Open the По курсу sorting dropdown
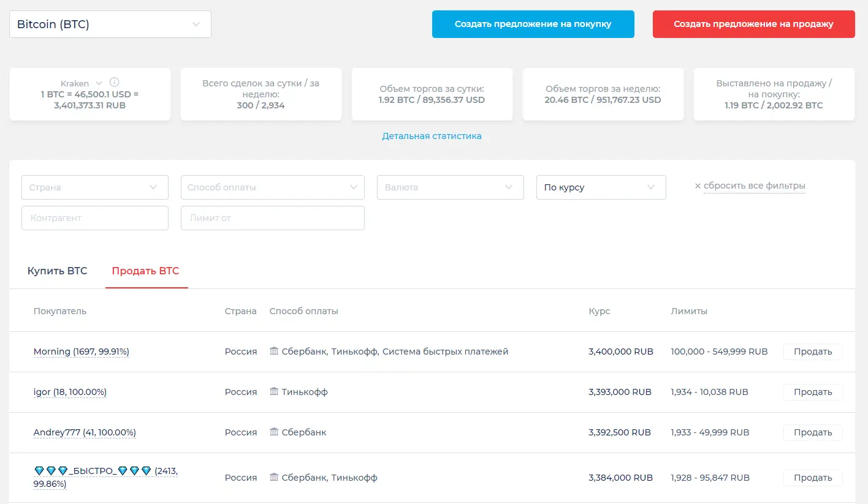868x504 pixels. pyautogui.click(x=601, y=187)
